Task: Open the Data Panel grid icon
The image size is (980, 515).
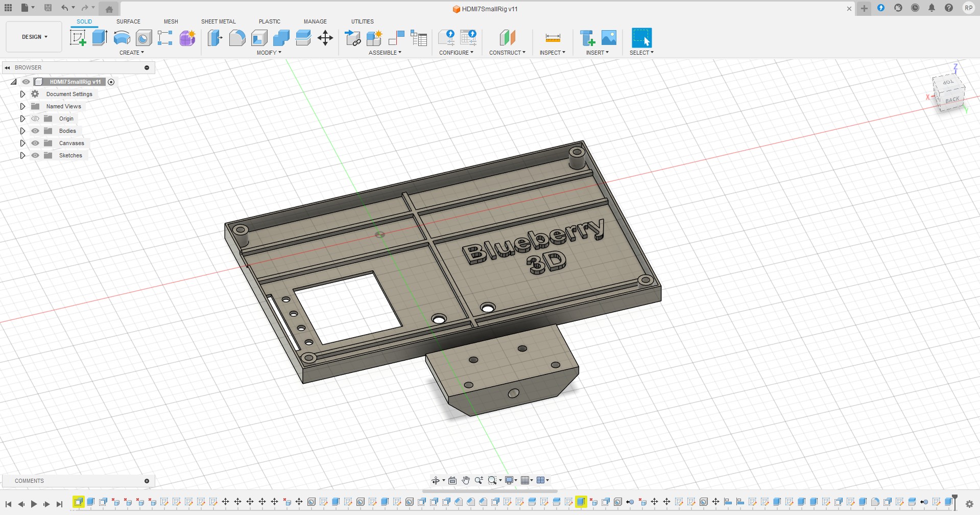Action: tap(8, 8)
